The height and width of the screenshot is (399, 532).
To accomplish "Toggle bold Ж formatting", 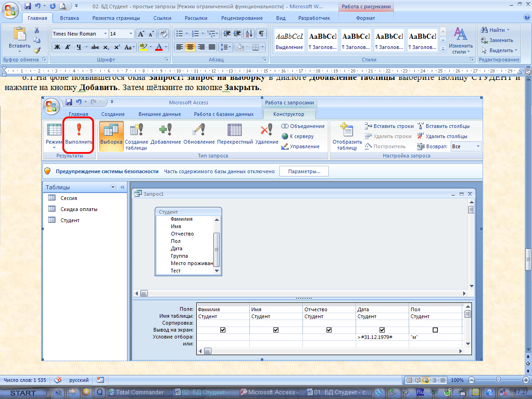I will (x=57, y=47).
